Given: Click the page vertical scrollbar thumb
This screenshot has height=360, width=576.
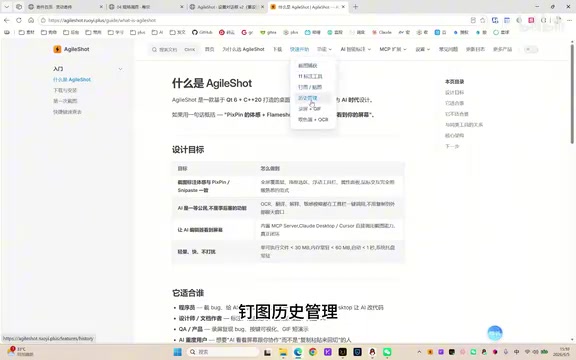Looking at the screenshot, I should (572, 94).
